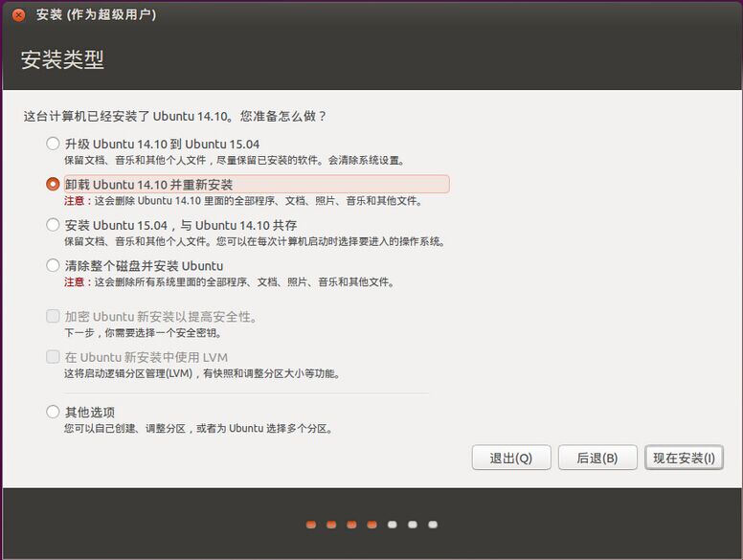Click the 其他选项 label text
743x560 pixels.
(90, 413)
